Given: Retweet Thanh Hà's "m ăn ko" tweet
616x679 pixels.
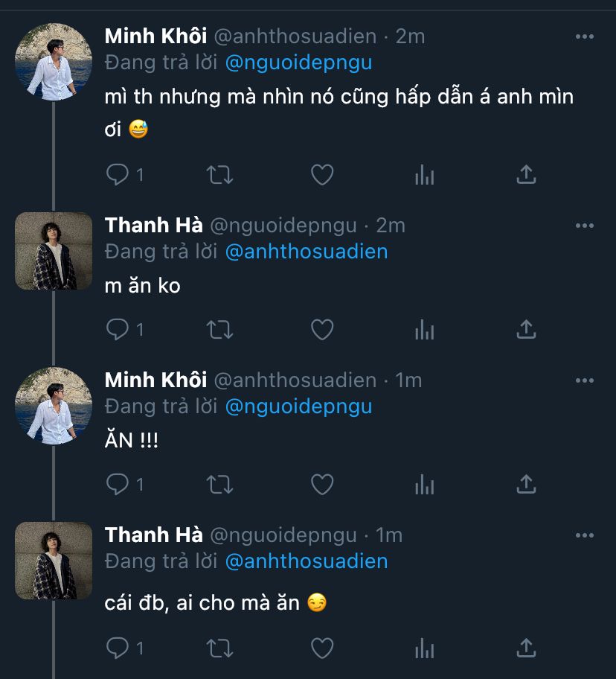Looking at the screenshot, I should pos(219,329).
